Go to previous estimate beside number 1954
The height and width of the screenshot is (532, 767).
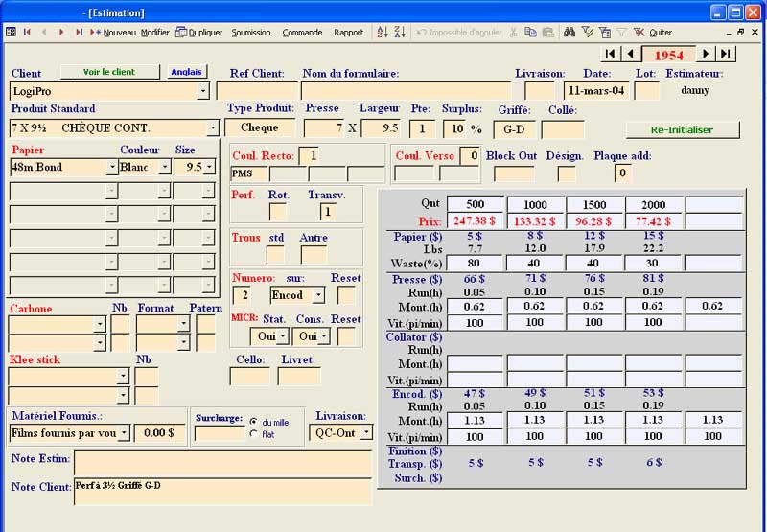tap(631, 54)
